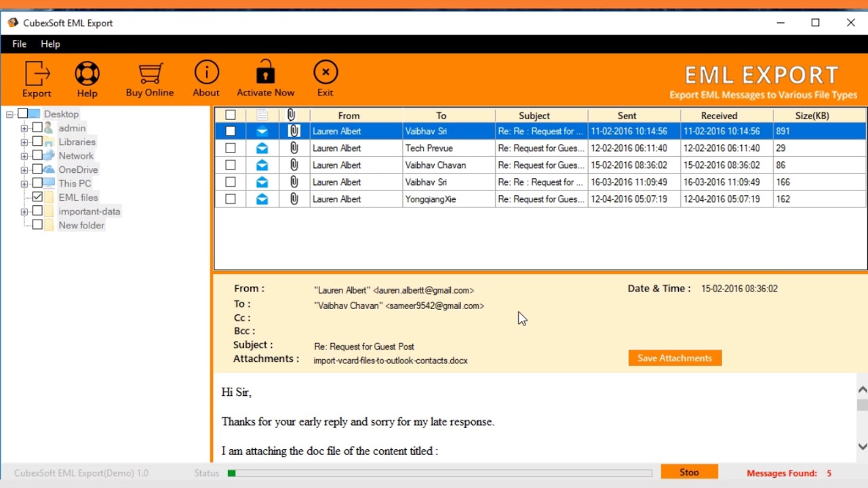Open the Help lifebuoy icon
Viewport: 868px width, 488px height.
tap(87, 73)
